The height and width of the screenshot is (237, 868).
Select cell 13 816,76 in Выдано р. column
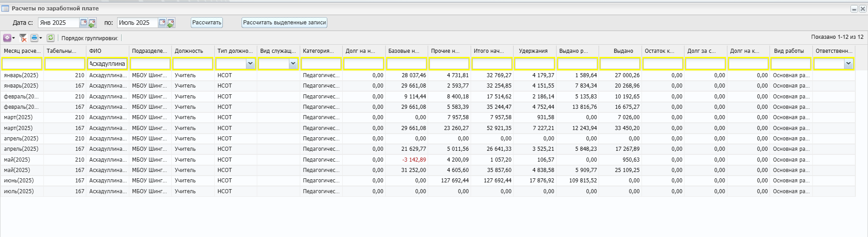tap(577, 107)
